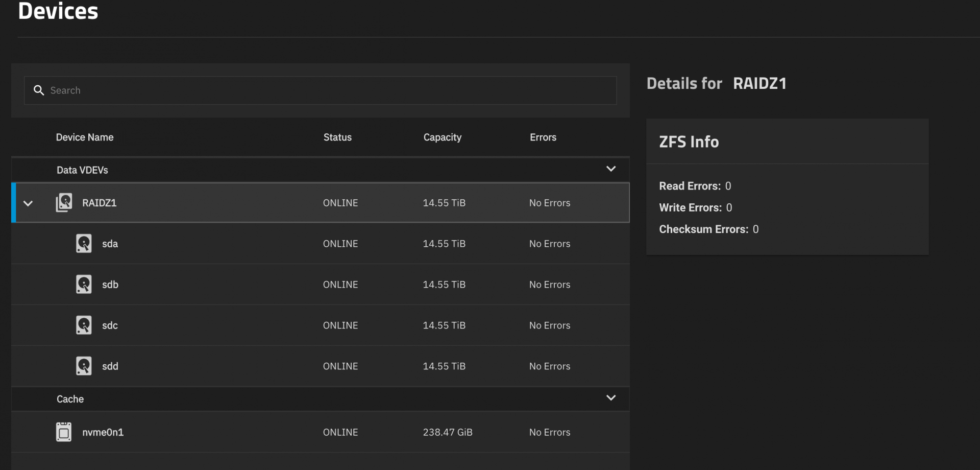This screenshot has height=470, width=980.
Task: Click the Status column header
Action: coord(337,137)
